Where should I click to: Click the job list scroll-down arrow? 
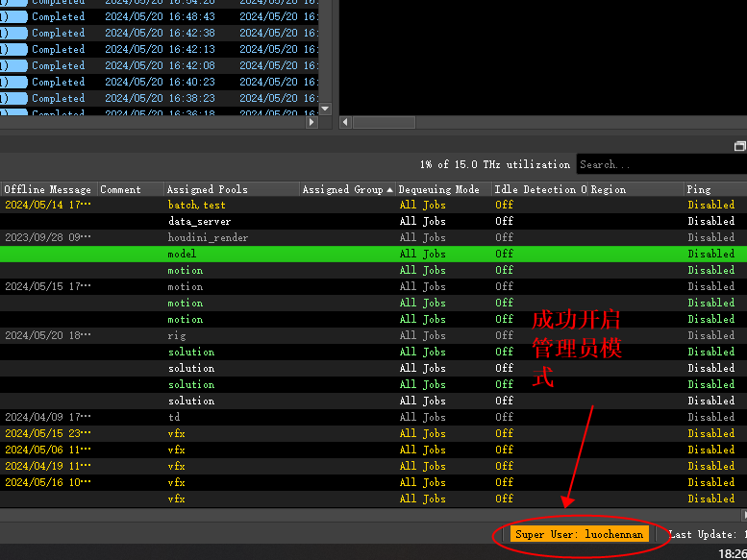pos(324,109)
